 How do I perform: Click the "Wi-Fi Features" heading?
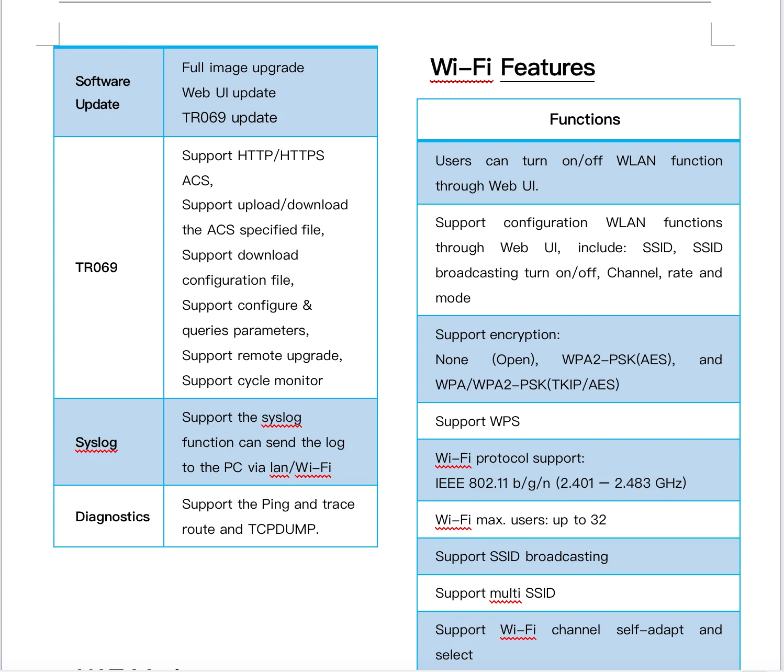click(x=512, y=68)
